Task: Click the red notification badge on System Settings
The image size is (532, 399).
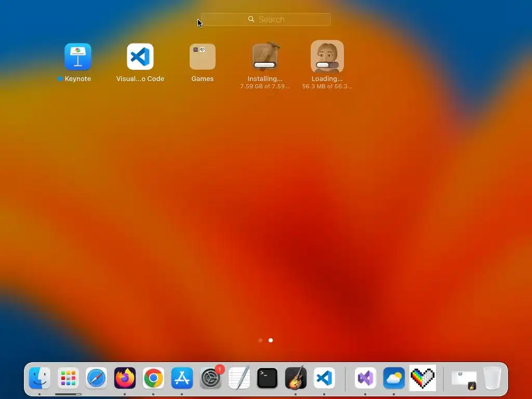Action: (x=220, y=369)
